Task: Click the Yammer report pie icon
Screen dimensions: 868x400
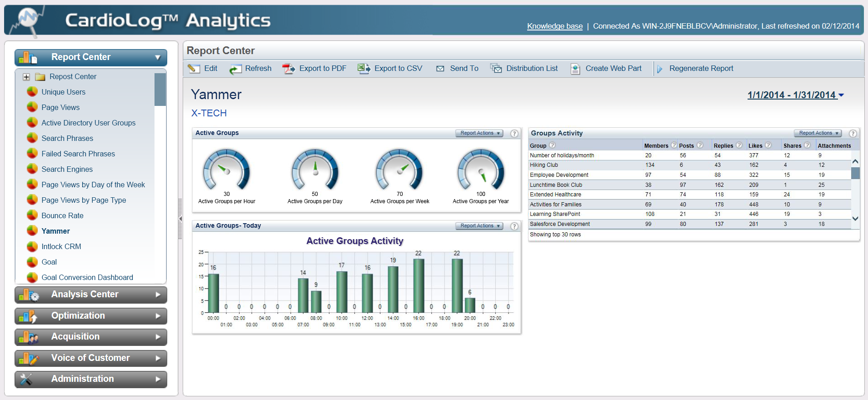Action: [32, 231]
